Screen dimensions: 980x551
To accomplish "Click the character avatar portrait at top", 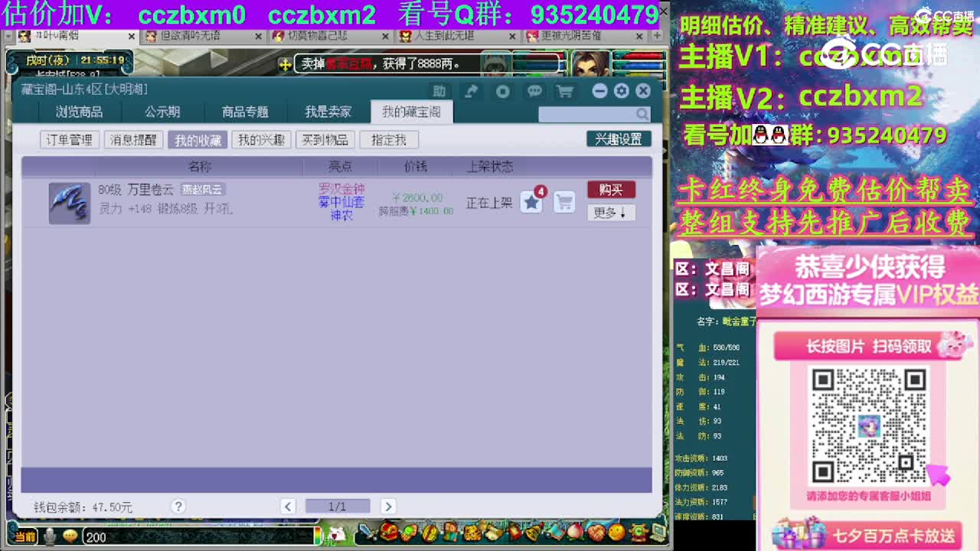I will [x=590, y=64].
